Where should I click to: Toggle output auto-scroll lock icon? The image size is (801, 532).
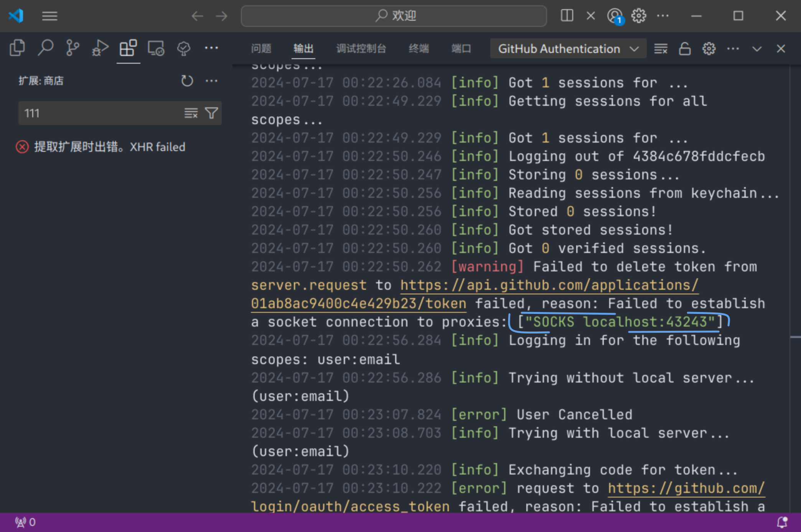(x=685, y=49)
